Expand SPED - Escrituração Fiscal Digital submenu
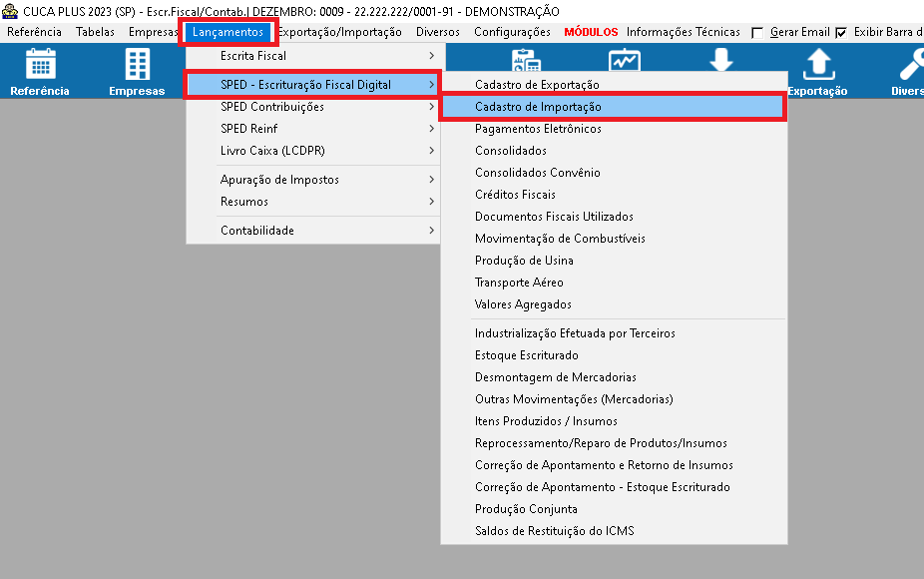 [313, 84]
